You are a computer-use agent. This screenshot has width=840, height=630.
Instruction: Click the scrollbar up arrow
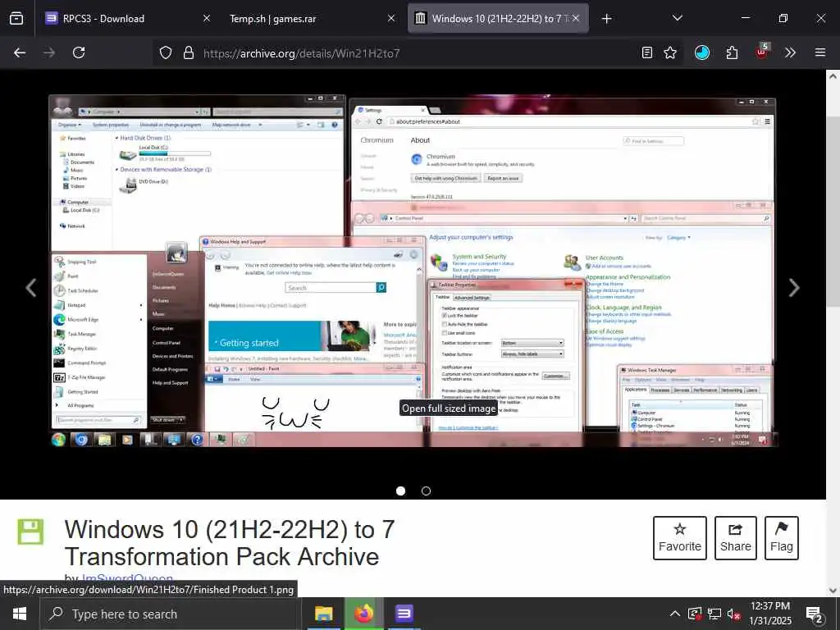click(833, 76)
